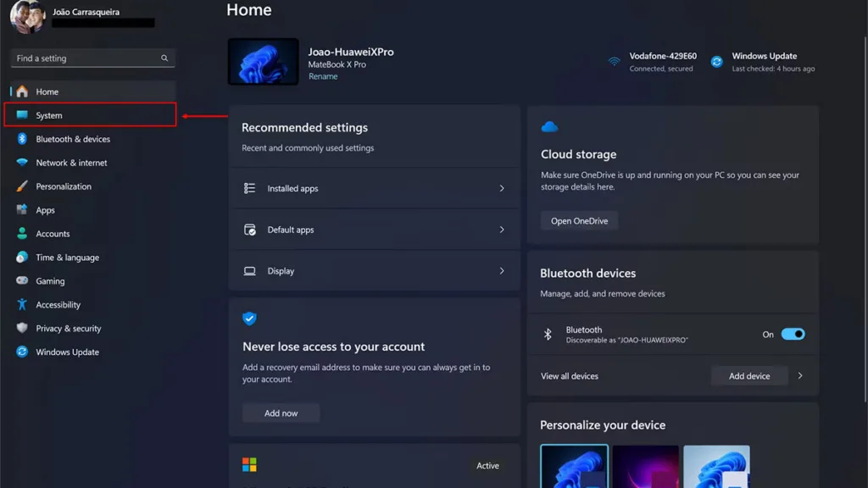Click the Display laptop icon

[x=250, y=271]
